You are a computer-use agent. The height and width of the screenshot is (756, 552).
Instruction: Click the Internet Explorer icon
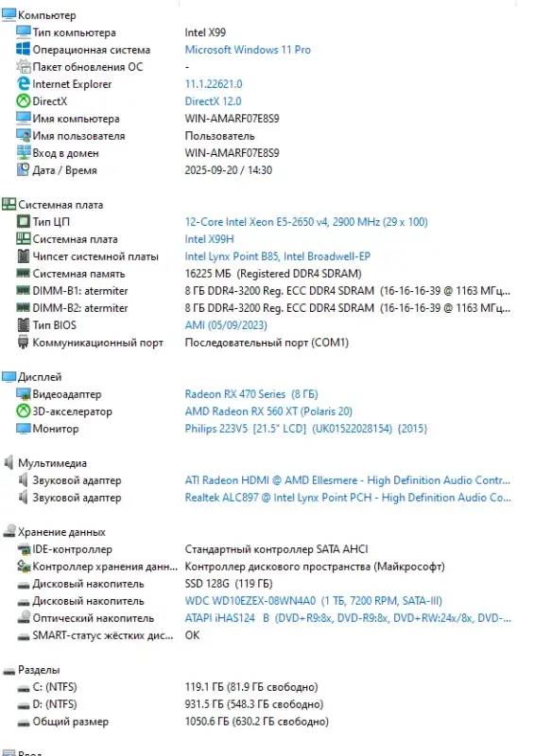pos(23,84)
